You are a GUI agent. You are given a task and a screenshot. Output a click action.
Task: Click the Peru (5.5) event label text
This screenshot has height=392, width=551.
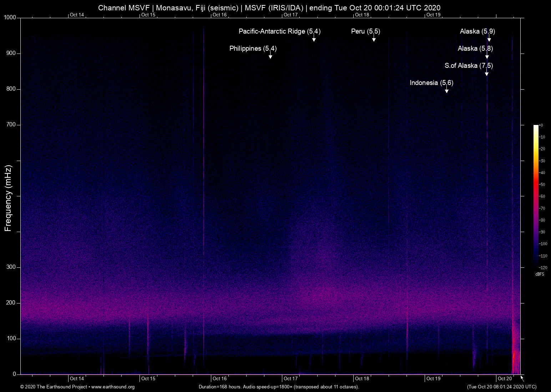[x=365, y=31]
